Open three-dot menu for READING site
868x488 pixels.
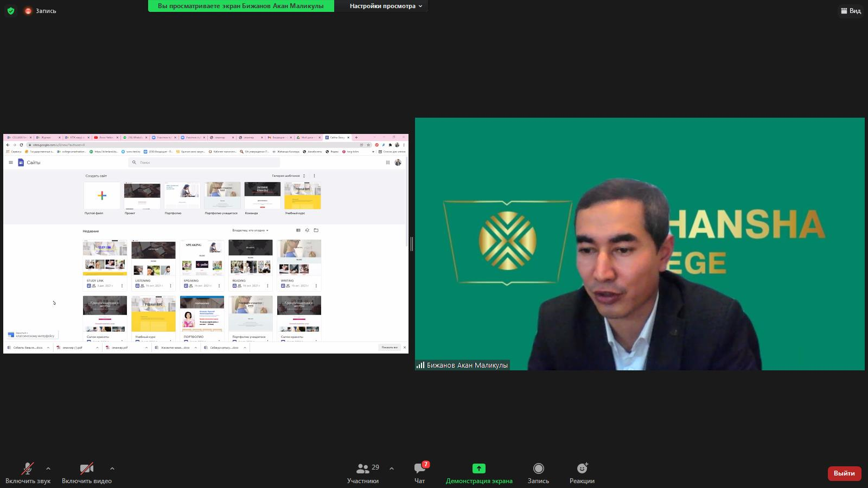point(267,286)
